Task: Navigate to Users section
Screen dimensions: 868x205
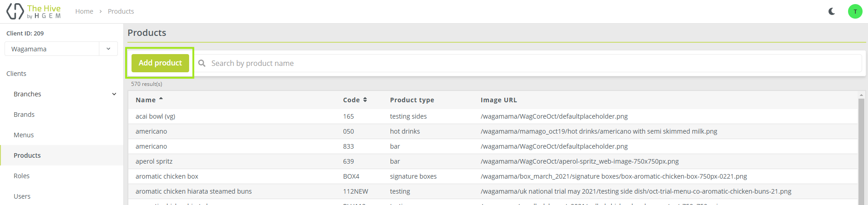Action: click(x=22, y=196)
